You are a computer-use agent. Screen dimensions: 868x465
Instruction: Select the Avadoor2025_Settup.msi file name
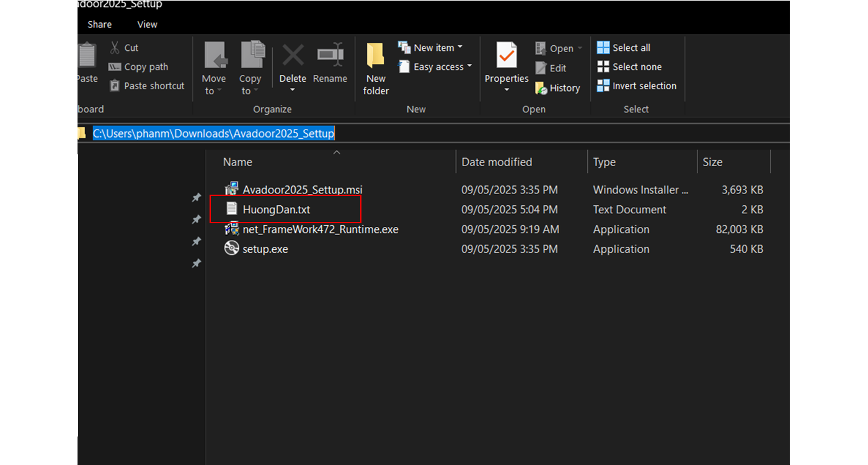(303, 190)
